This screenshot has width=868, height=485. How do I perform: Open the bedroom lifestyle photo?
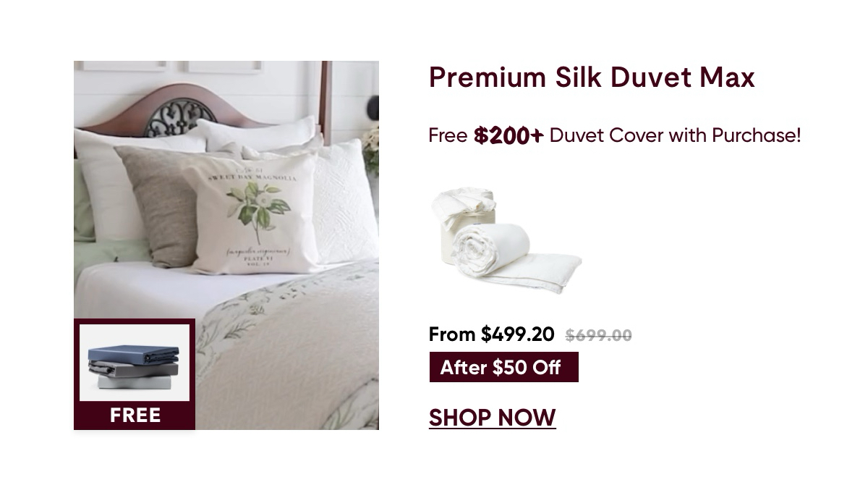[x=226, y=245]
